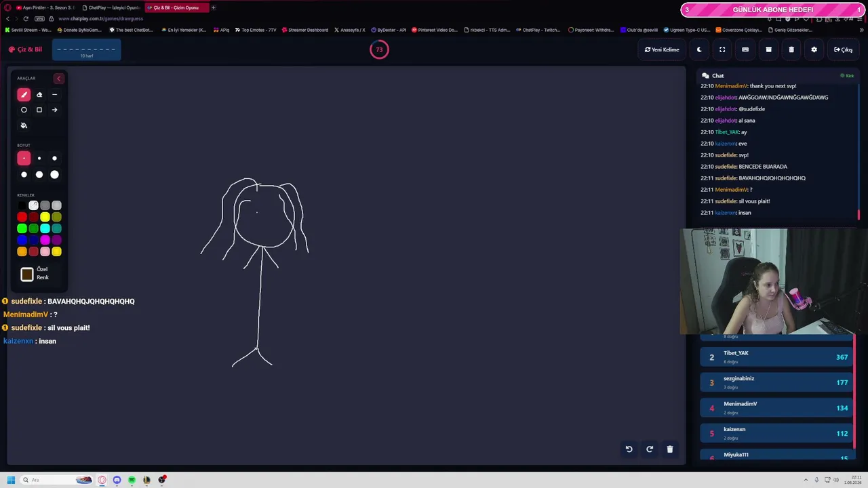This screenshot has width=868, height=488.
Task: Select the paint bucket fill tool
Action: tap(24, 125)
